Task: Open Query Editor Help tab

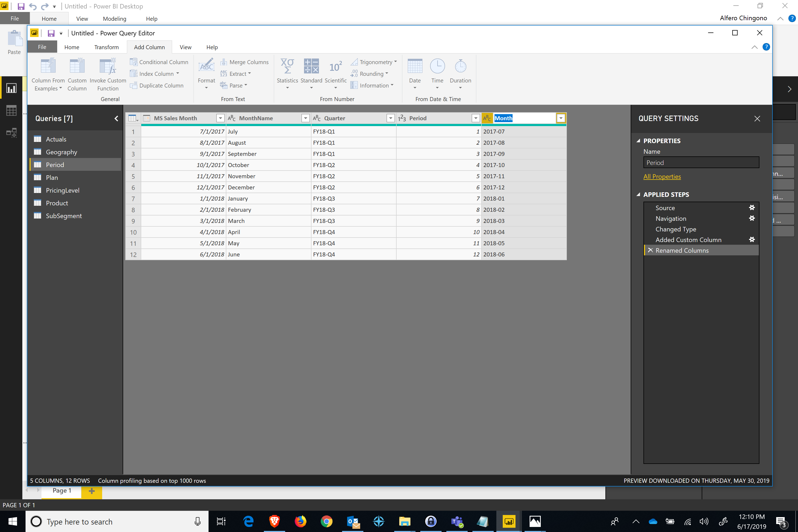Action: [212, 47]
